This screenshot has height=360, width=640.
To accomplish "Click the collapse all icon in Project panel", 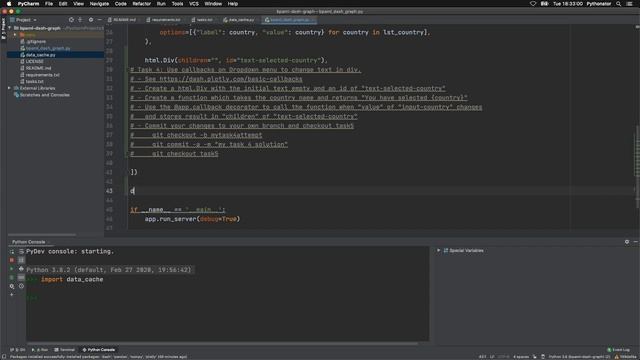I will (80, 20).
